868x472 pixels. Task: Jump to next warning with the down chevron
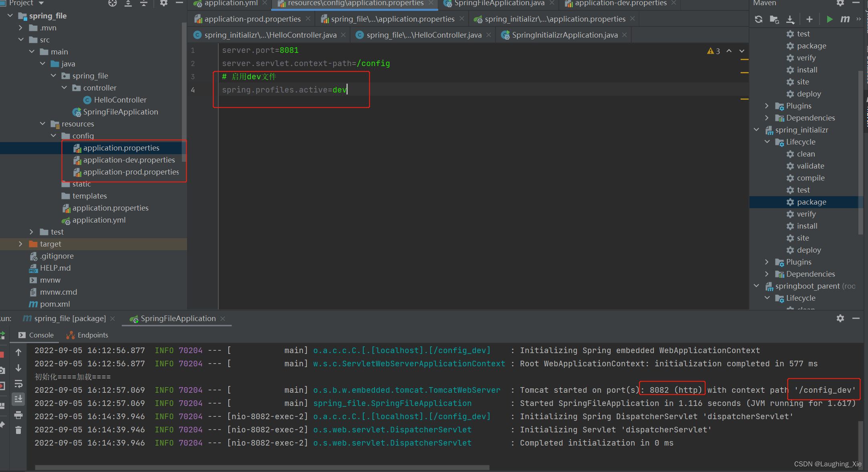coord(742,51)
